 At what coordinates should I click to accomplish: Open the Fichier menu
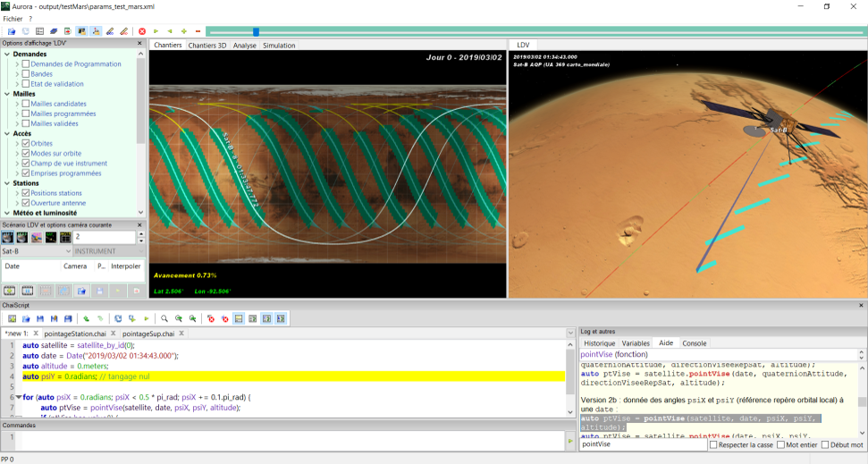tap(13, 19)
